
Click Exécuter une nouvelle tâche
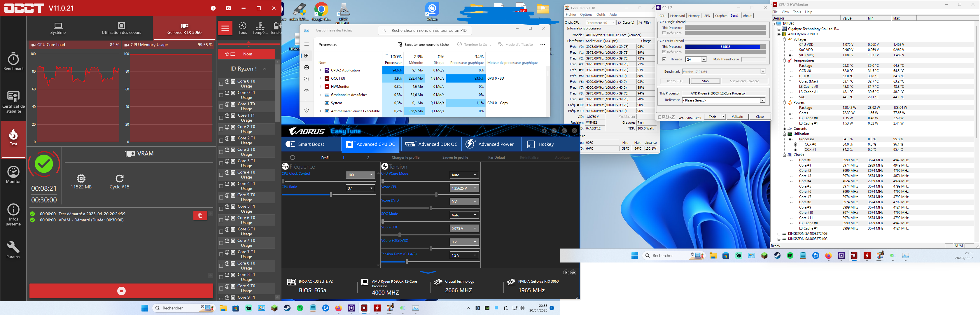(x=423, y=45)
